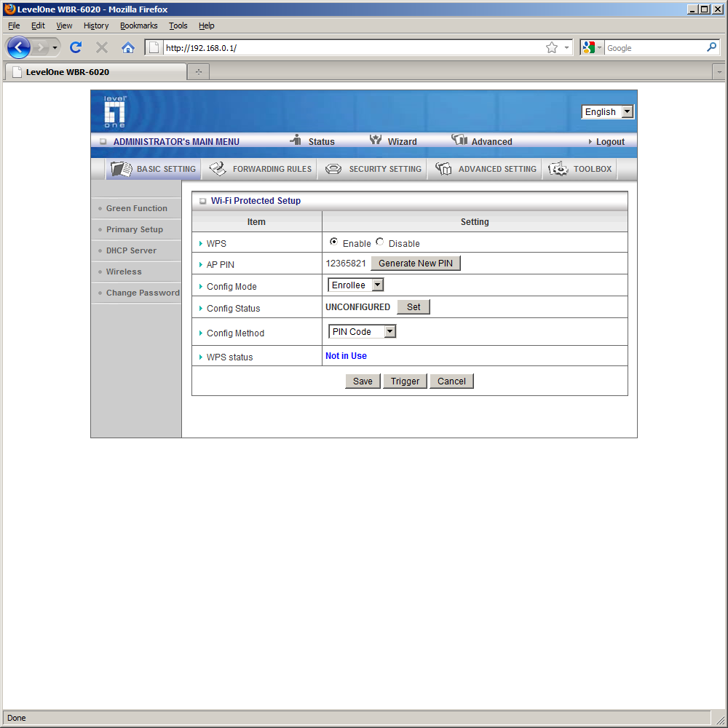Screen dimensions: 728x728
Task: Click the search magnifier icon
Action: pyautogui.click(x=711, y=47)
